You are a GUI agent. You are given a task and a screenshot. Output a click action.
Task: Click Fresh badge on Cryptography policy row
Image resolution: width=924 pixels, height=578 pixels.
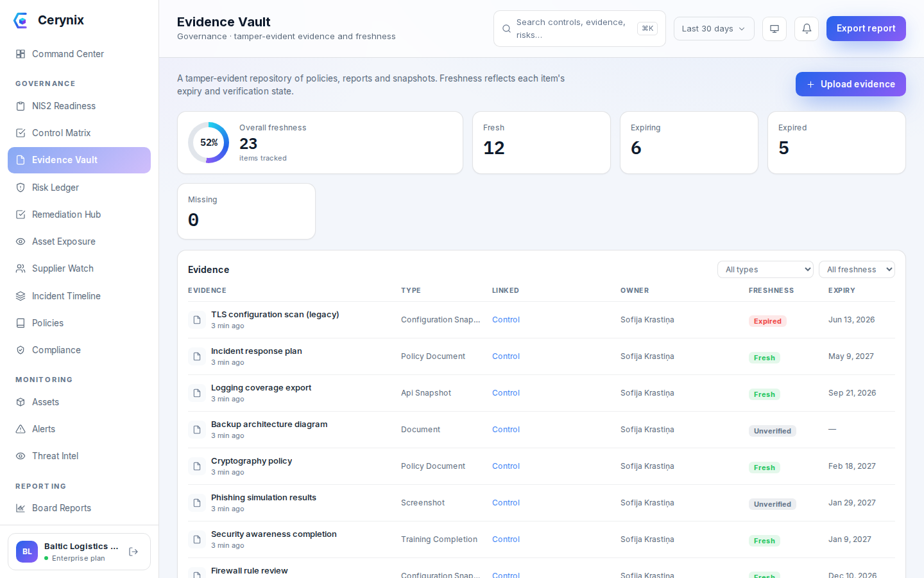[x=764, y=468]
